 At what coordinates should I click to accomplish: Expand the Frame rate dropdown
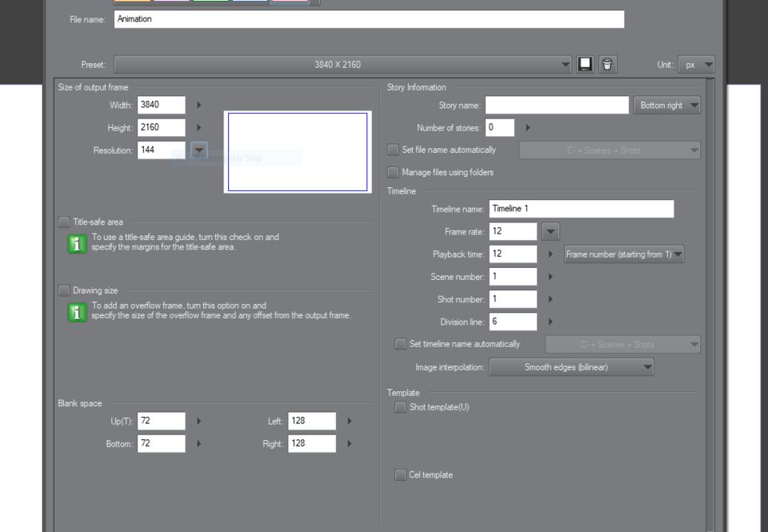point(550,231)
